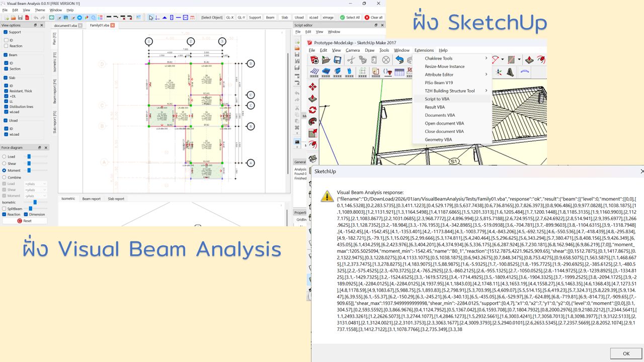Switch to the Beam report bottom tab
This screenshot has width=644, height=362.
coord(92,199)
